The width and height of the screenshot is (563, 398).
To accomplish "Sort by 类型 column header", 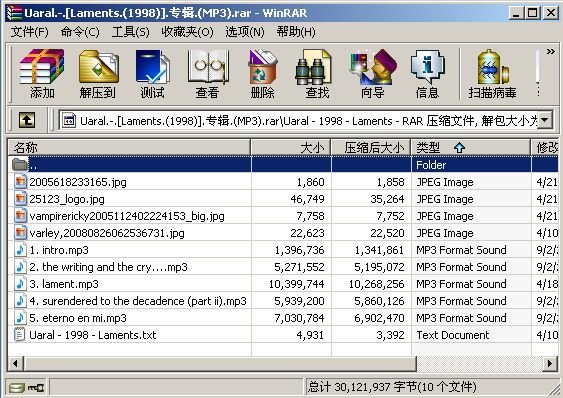I will [471, 147].
